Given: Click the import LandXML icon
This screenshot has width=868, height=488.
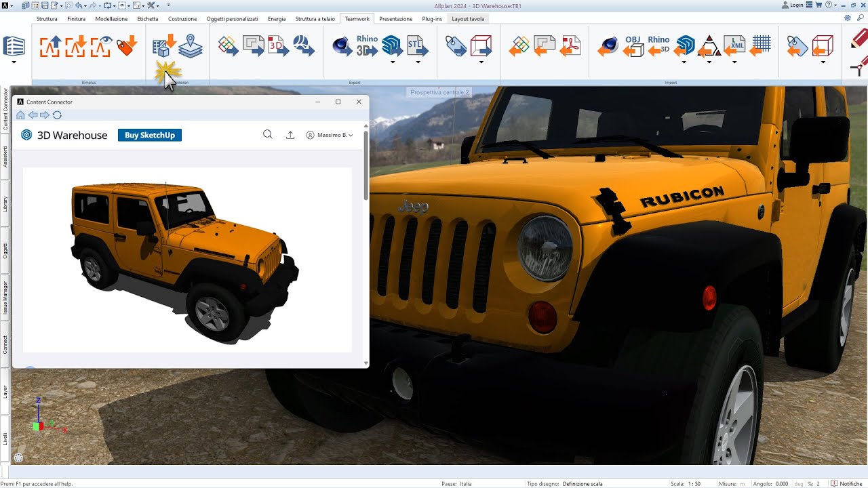Looking at the screenshot, I should (734, 45).
